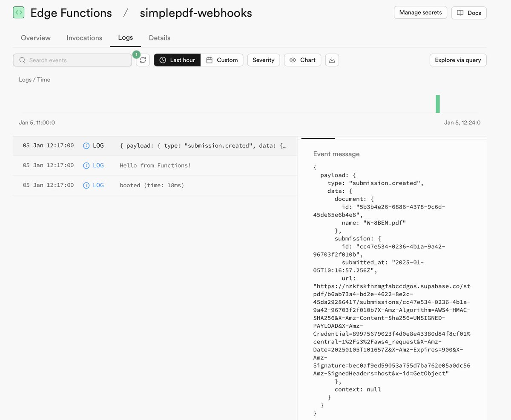Switch to the Details tab
This screenshot has width=511, height=420.
160,38
